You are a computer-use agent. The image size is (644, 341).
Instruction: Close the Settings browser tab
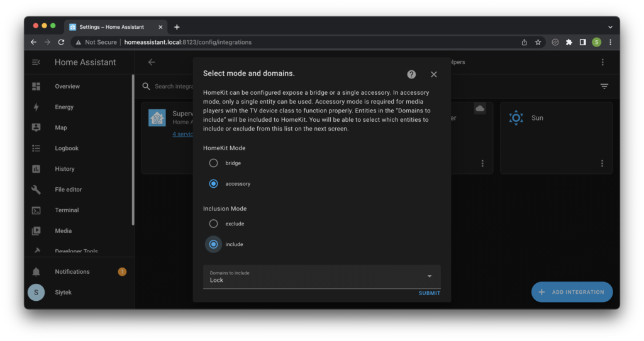(x=160, y=27)
